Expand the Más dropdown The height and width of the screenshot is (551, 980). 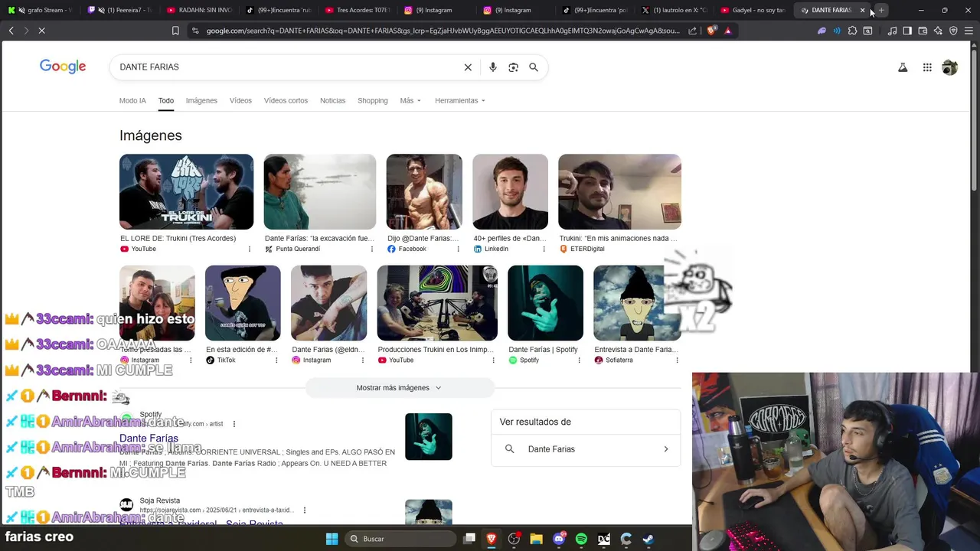point(410,100)
